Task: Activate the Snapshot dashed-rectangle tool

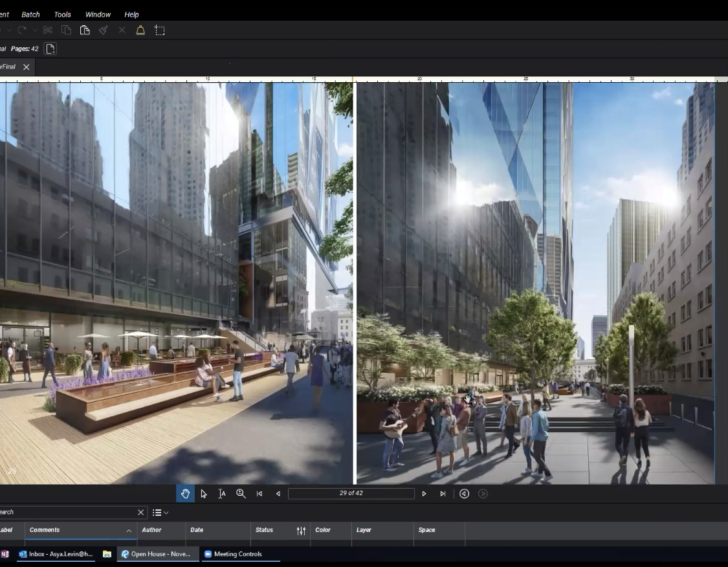Action: click(x=160, y=30)
